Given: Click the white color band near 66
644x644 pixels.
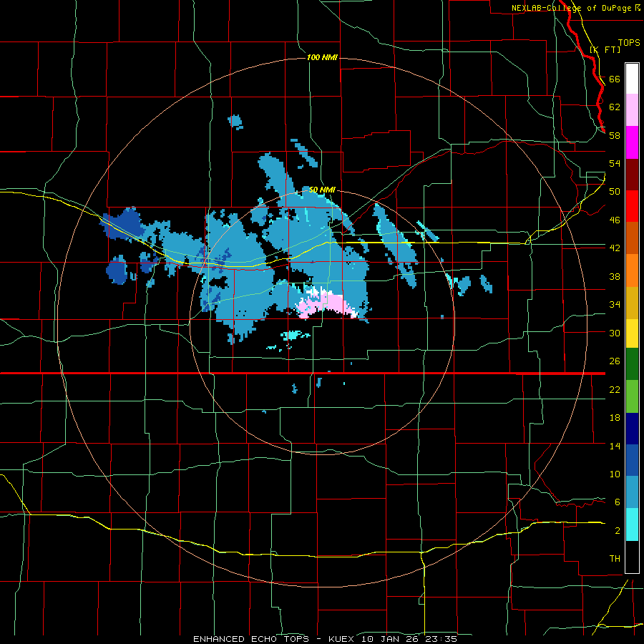Looking at the screenshot, I should tap(632, 79).
